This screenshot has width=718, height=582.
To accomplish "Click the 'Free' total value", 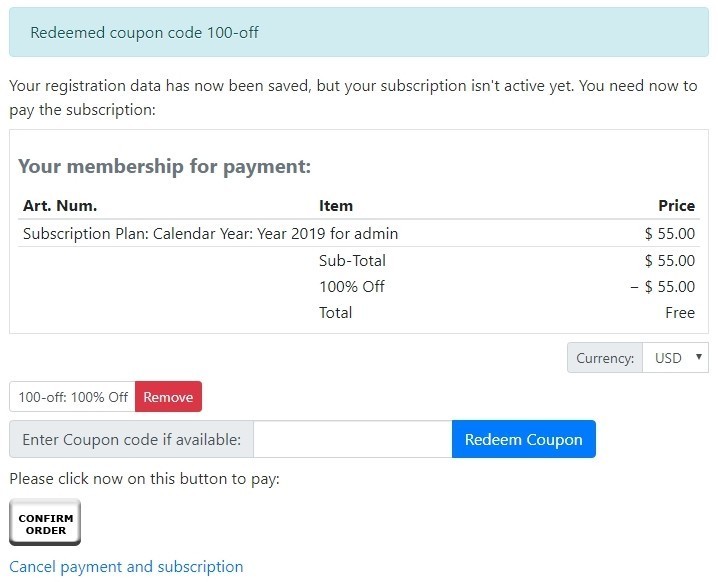I will 680,313.
